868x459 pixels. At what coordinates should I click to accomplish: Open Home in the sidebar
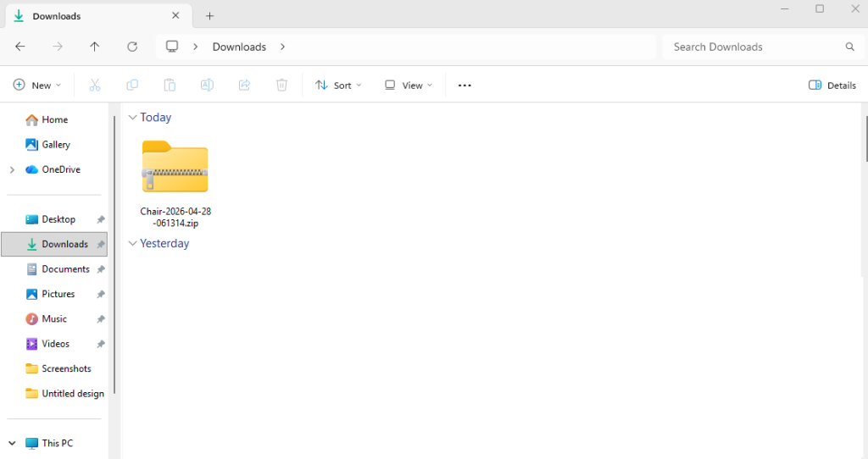[54, 119]
